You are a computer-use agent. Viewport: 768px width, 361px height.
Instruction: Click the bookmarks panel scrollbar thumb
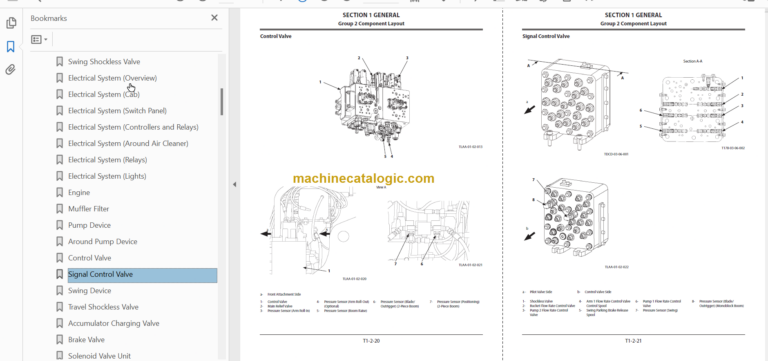tap(222, 101)
